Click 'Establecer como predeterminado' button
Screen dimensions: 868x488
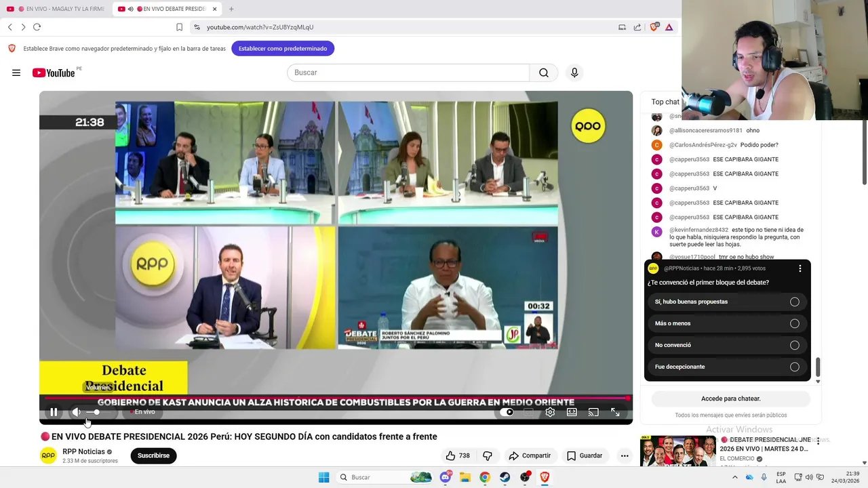coord(283,49)
